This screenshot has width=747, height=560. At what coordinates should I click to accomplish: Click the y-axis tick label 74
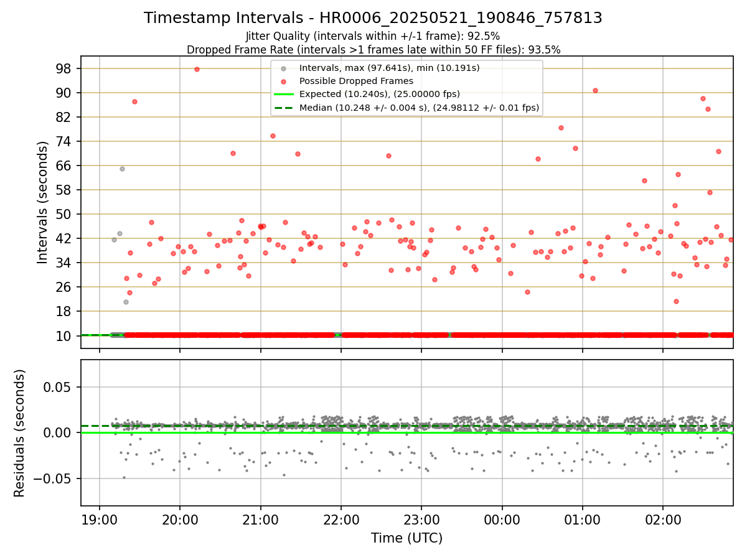65,141
